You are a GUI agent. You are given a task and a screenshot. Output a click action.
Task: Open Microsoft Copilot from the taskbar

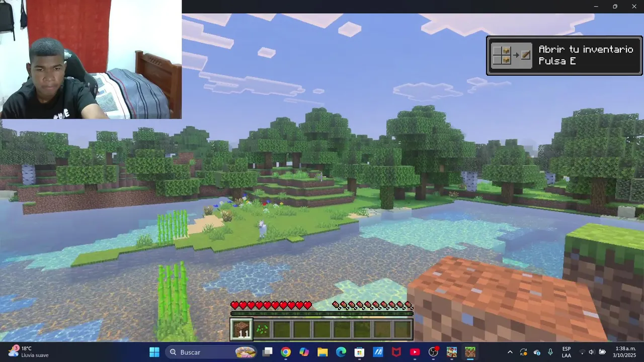coord(304,352)
